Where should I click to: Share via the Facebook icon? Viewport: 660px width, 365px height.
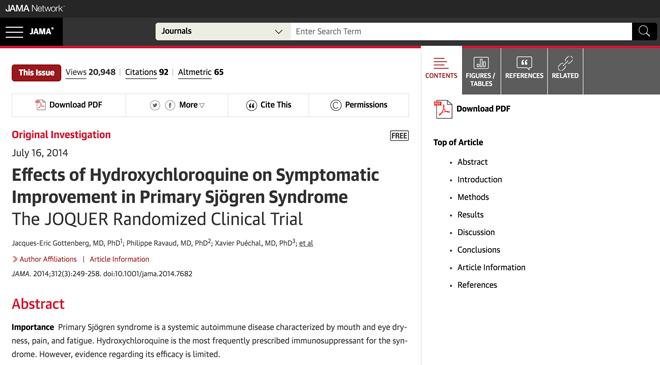[x=170, y=105]
